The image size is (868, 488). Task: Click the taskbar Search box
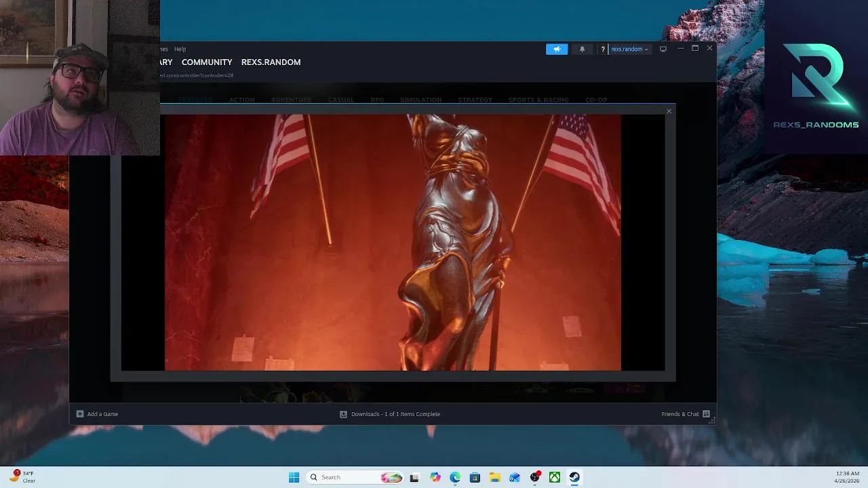click(x=356, y=477)
